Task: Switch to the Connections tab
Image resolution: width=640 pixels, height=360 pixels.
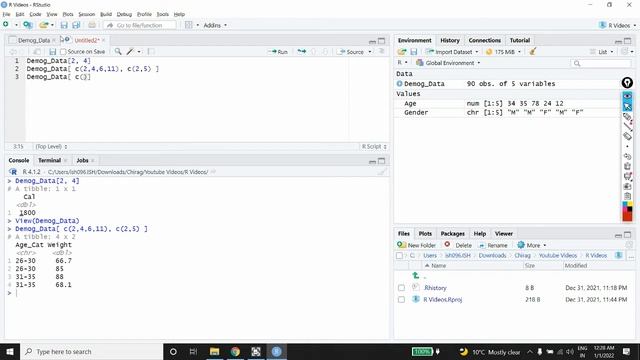Action: pyautogui.click(x=484, y=40)
